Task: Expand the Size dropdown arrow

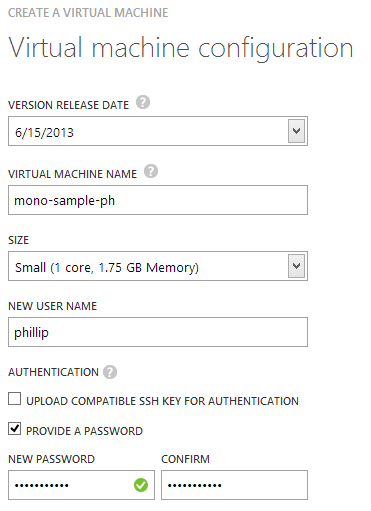Action: tap(296, 266)
